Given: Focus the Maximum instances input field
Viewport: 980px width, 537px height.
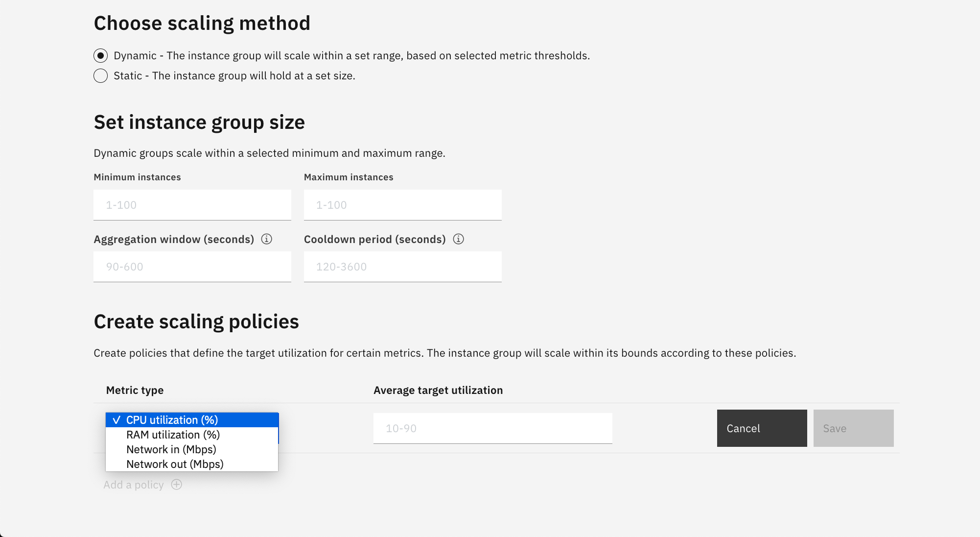Looking at the screenshot, I should pos(402,205).
